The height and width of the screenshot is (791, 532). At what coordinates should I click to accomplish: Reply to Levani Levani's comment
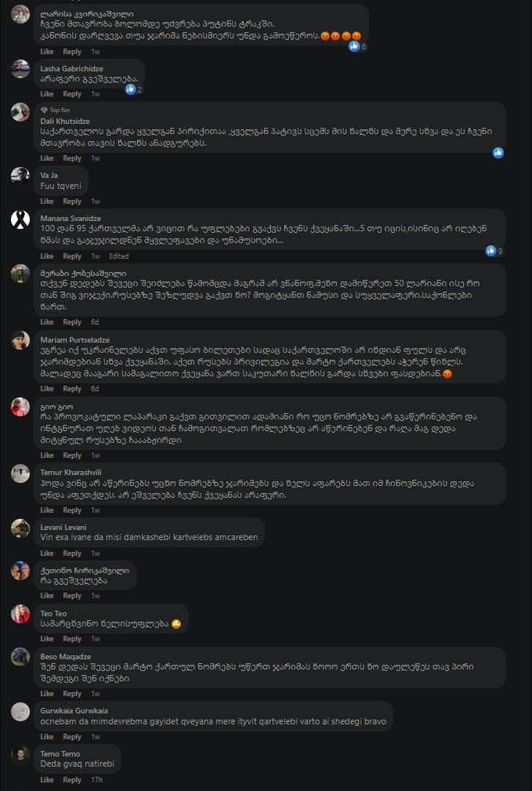coord(72,553)
